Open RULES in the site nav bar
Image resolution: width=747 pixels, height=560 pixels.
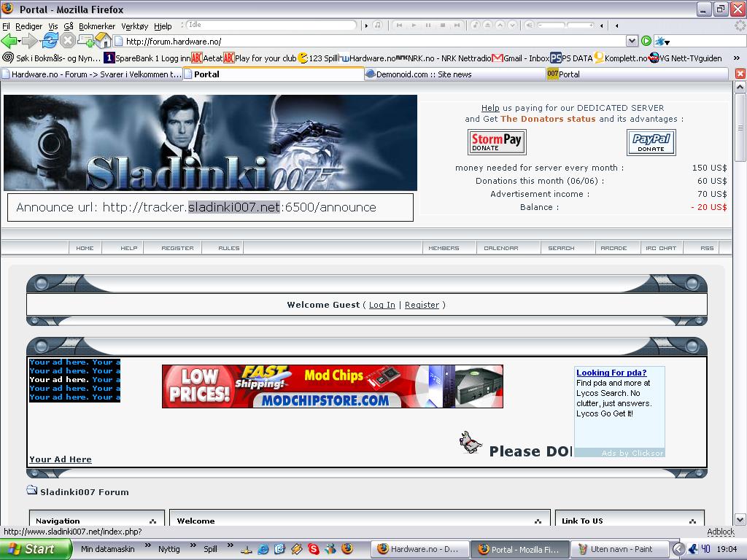[228, 248]
